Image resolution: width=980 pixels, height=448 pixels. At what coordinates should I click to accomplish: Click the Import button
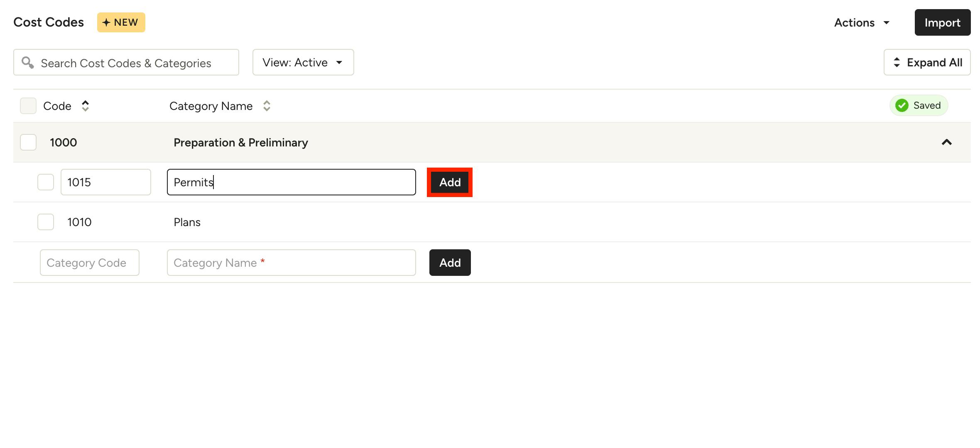pyautogui.click(x=942, y=23)
